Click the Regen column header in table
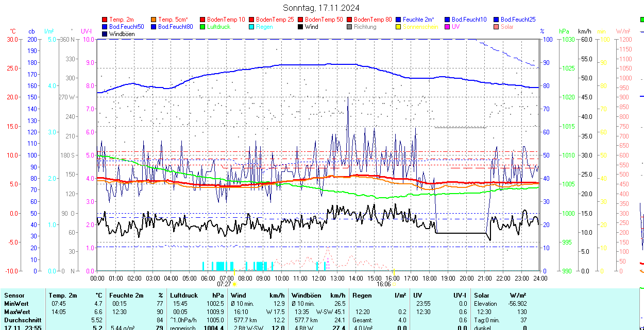The width and height of the screenshot is (644, 330). click(361, 296)
